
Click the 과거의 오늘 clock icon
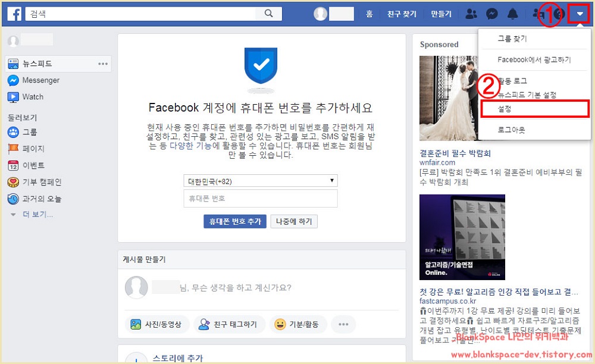tap(13, 199)
